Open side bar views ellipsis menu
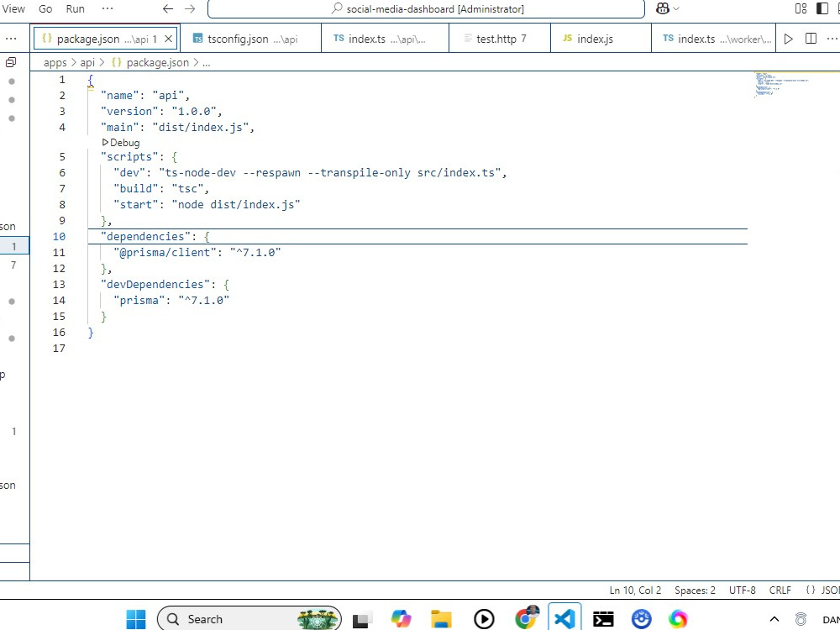Screen dimensions: 840x630 pyautogui.click(x=11, y=39)
